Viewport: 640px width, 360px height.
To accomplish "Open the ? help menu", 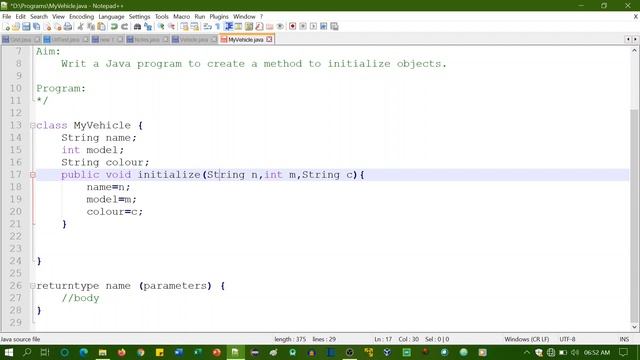I will point(261,17).
